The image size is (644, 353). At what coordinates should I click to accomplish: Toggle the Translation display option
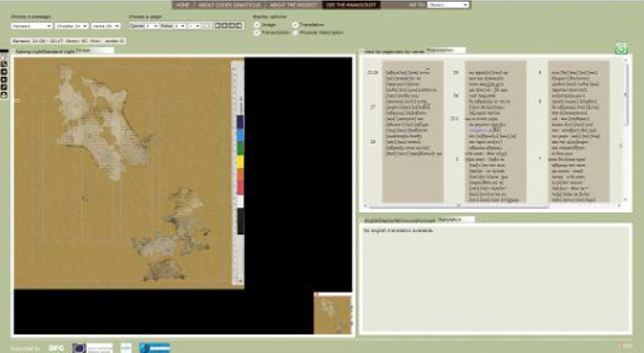point(295,25)
